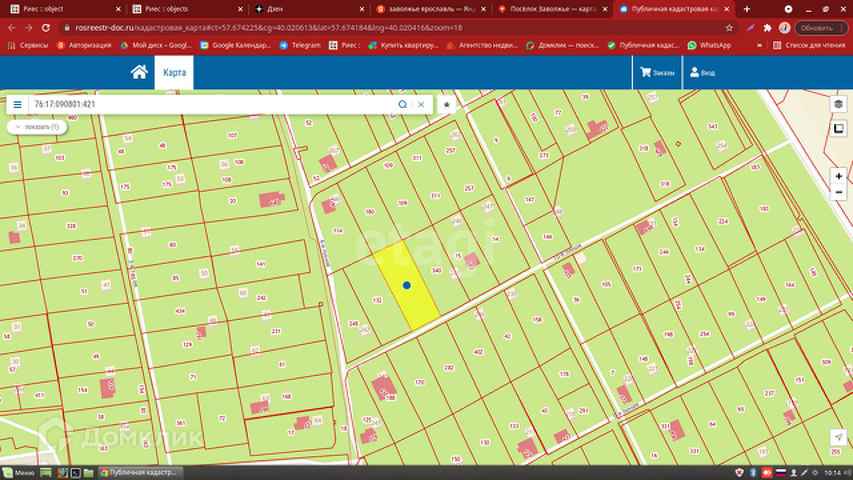Click the magnifier search icon in cadastral search
The width and height of the screenshot is (853, 480).
[403, 104]
